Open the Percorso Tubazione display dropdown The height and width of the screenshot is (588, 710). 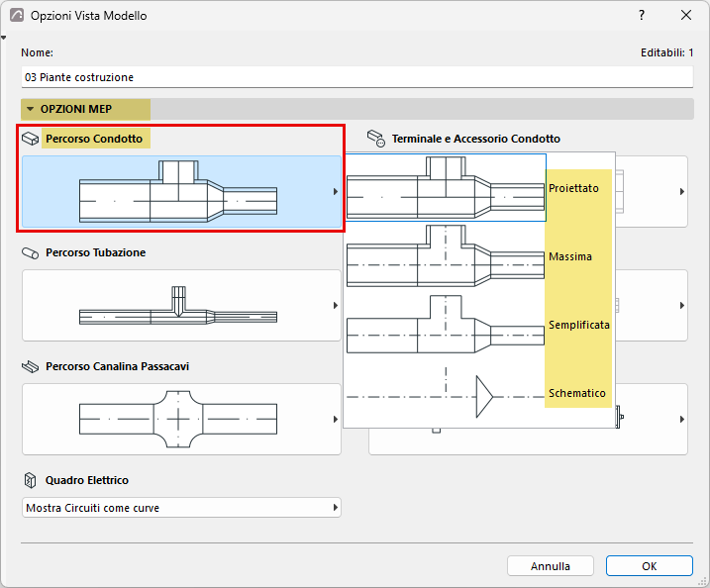tap(181, 306)
